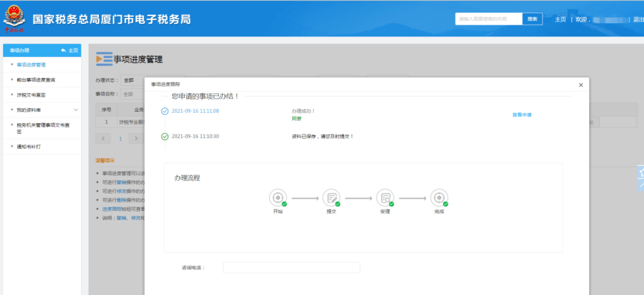
Task: Click the green check icon beside 11:10:30
Action: tap(165, 136)
